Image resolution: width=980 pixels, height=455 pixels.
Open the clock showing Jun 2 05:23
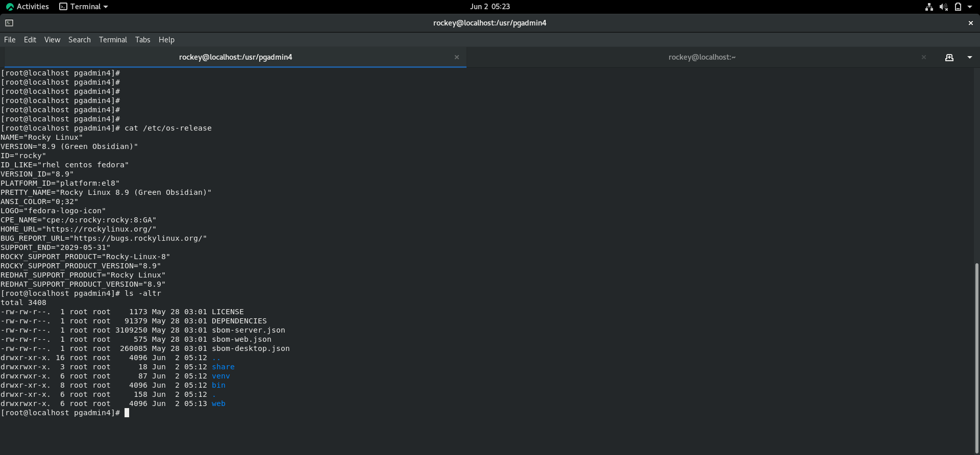489,7
